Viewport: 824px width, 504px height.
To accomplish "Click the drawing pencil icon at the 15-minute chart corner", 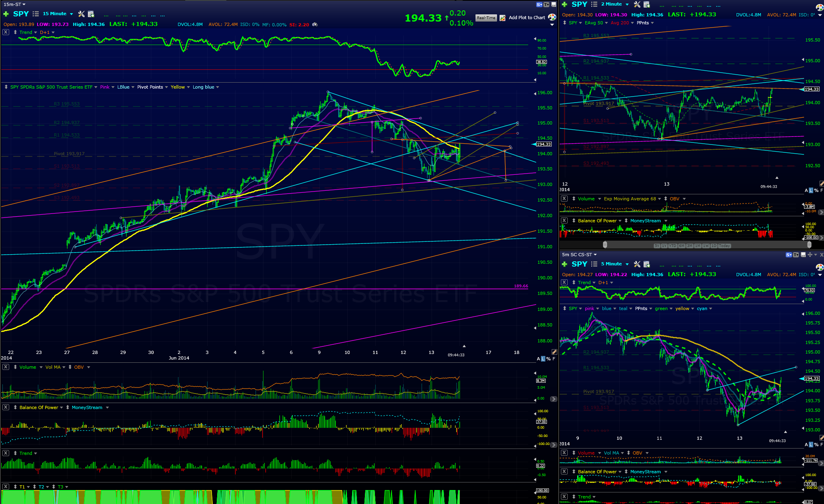I will point(555,352).
